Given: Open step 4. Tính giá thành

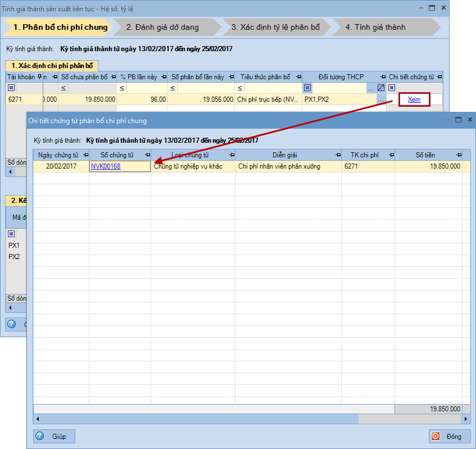Looking at the screenshot, I should click(375, 27).
